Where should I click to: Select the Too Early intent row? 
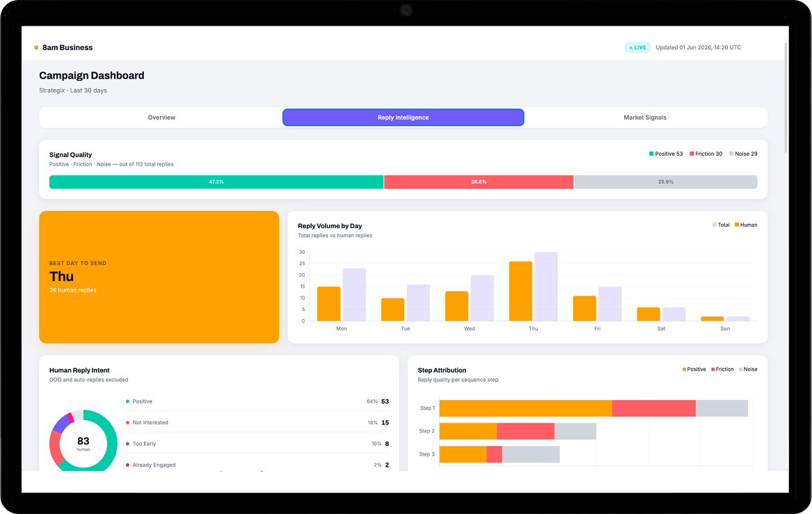(x=257, y=444)
